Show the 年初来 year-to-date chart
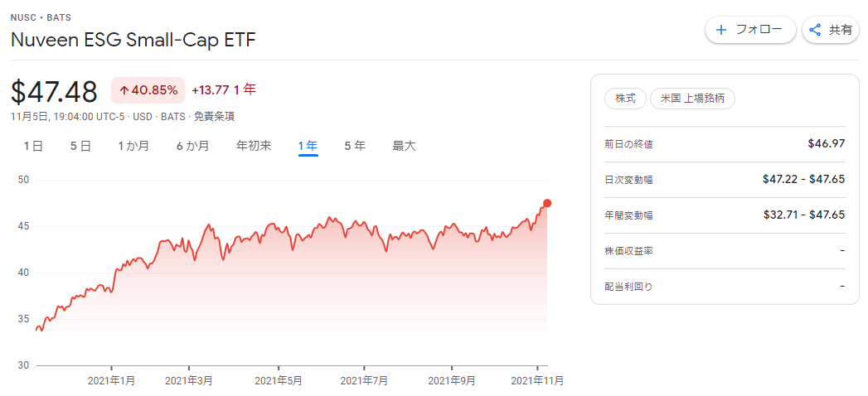The width and height of the screenshot is (868, 396). [x=254, y=146]
